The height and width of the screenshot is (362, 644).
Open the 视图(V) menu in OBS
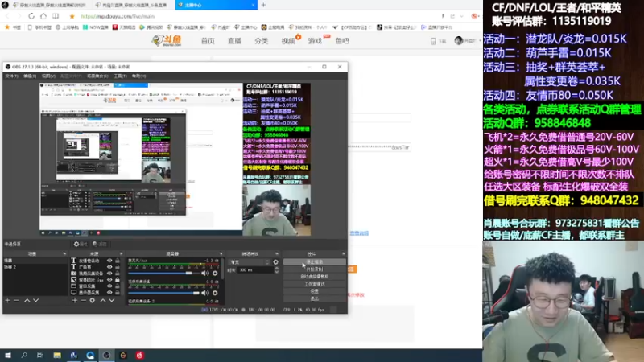48,76
